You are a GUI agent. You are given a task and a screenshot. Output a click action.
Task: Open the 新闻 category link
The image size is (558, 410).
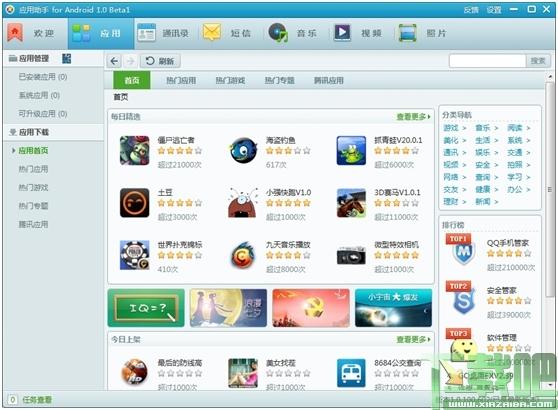click(x=483, y=202)
